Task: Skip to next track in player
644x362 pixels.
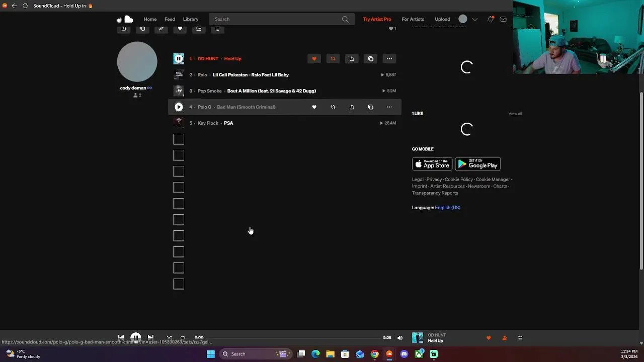Action: point(150,338)
